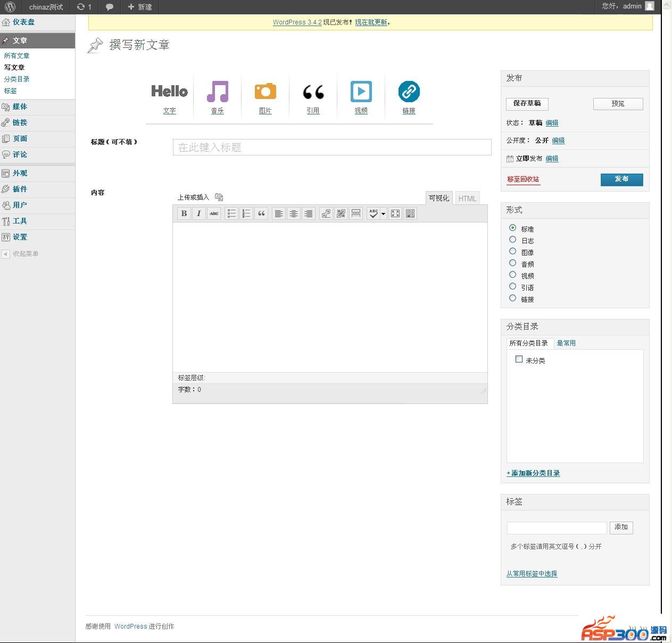Viewport: 672px width, 643px height.
Task: Switch to the HTML editor tab
Action: pos(467,199)
